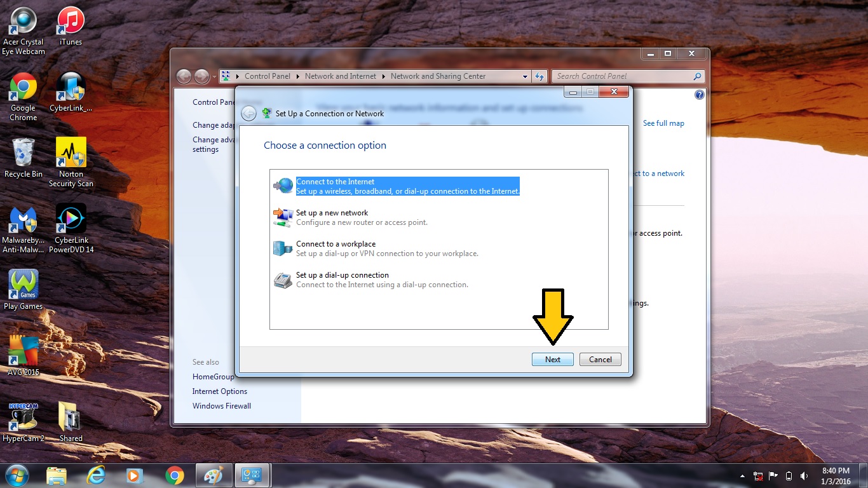Choose the Set up a new network option
The width and height of the screenshot is (868, 488).
(438, 217)
